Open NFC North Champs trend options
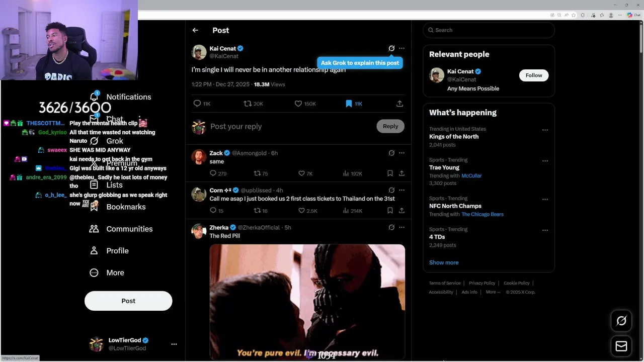Image resolution: width=644 pixels, height=362 pixels. [545, 199]
